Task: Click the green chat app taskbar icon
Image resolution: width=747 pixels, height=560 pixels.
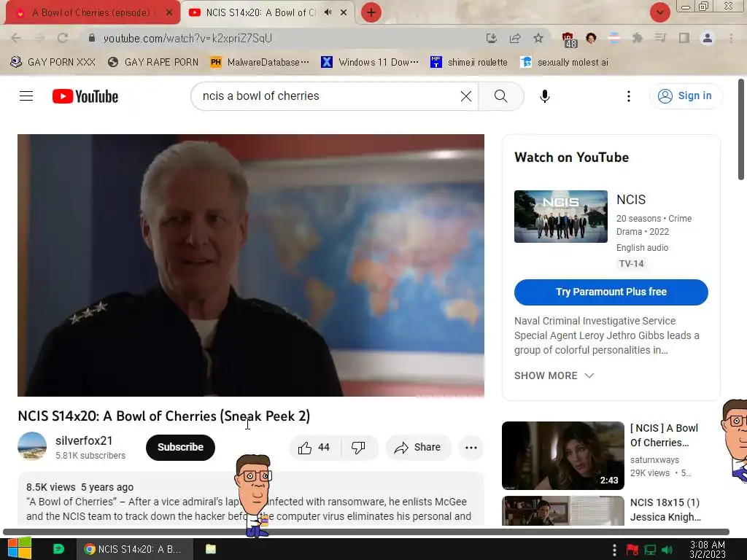Action: tap(58, 549)
